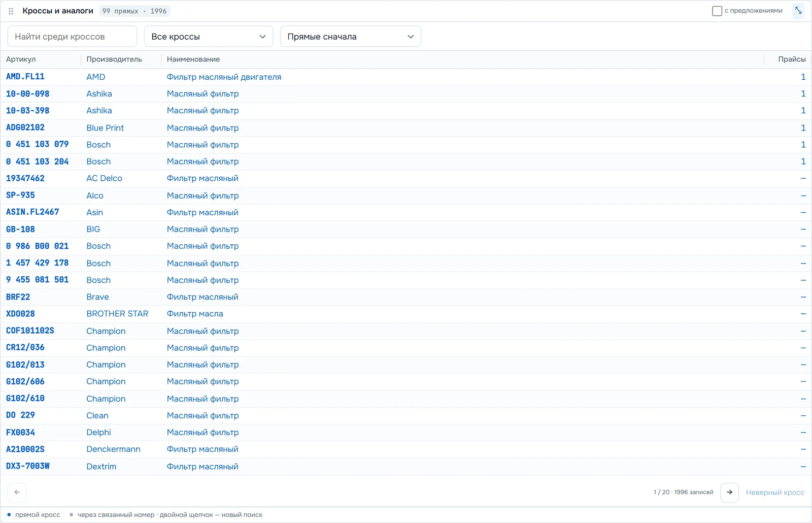This screenshot has height=523, width=812.
Task: Click Фильтр масляный двигателя name
Action: (x=224, y=77)
